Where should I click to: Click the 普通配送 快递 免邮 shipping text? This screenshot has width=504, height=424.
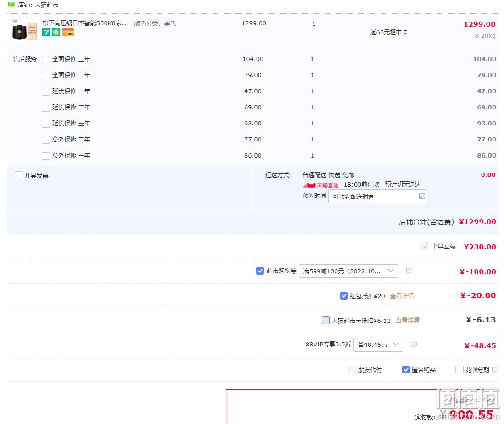pos(328,175)
